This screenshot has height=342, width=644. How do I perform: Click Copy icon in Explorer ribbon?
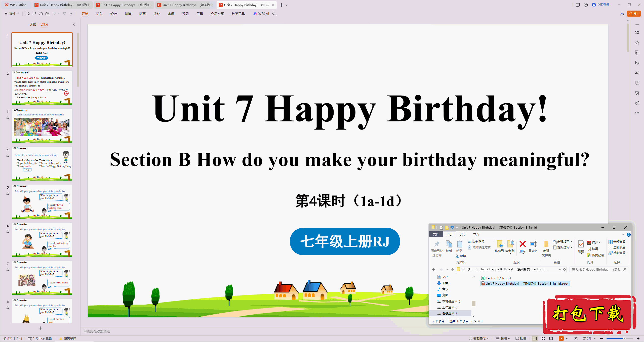(x=449, y=247)
